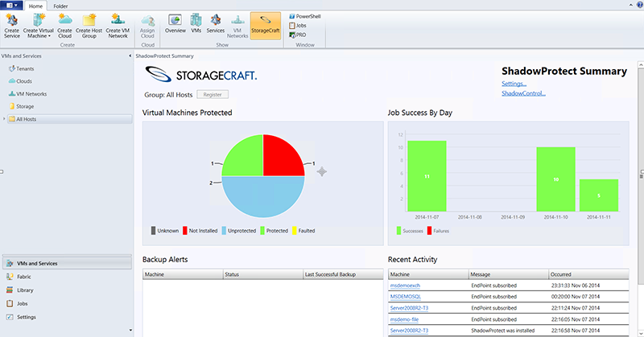644x337 pixels.
Task: Open the ShadowControl... link
Action: 523,93
